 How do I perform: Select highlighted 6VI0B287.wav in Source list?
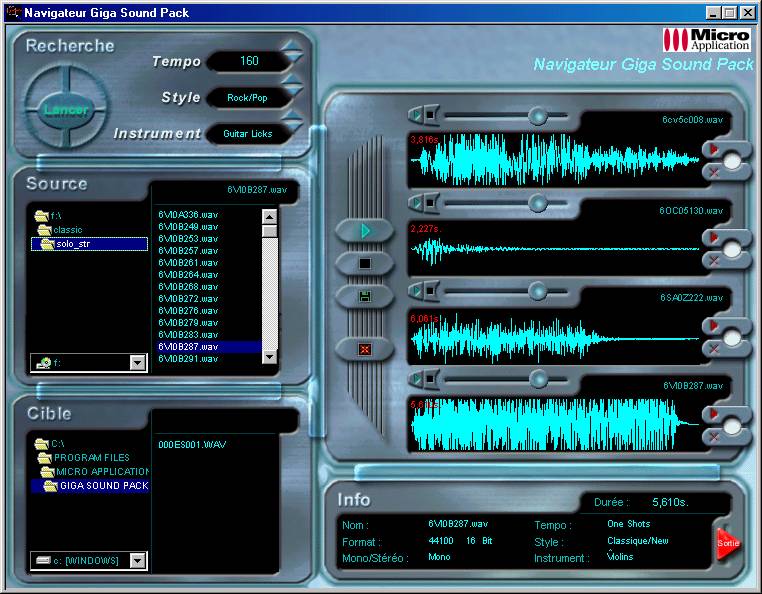click(x=209, y=347)
